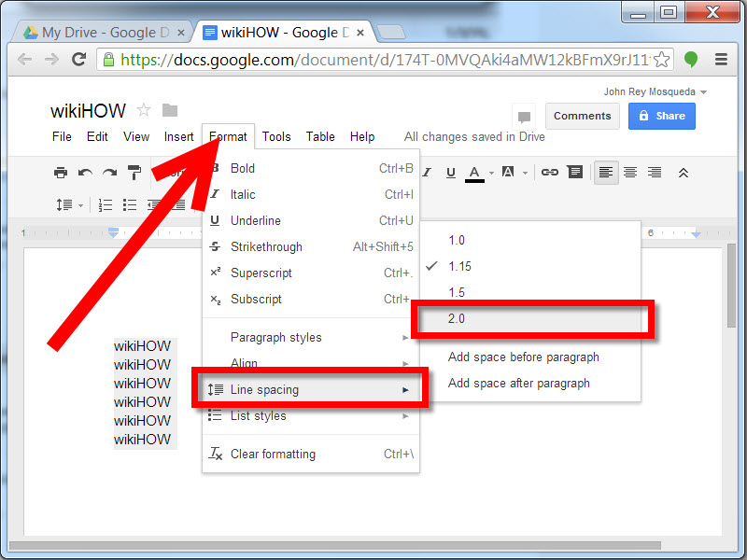The height and width of the screenshot is (560, 747).
Task: Toggle underline in the toolbar
Action: pos(451,173)
